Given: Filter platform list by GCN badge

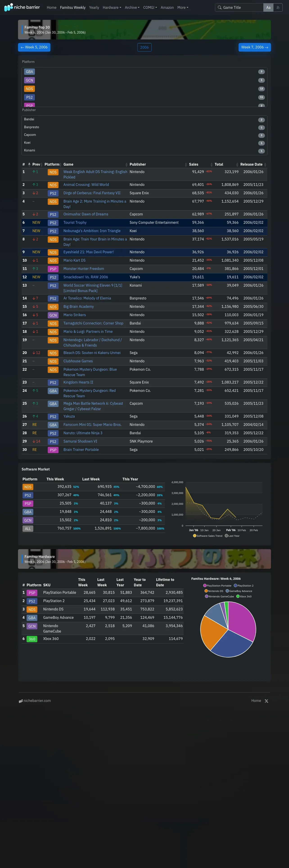Looking at the screenshot, I should pos(29,80).
